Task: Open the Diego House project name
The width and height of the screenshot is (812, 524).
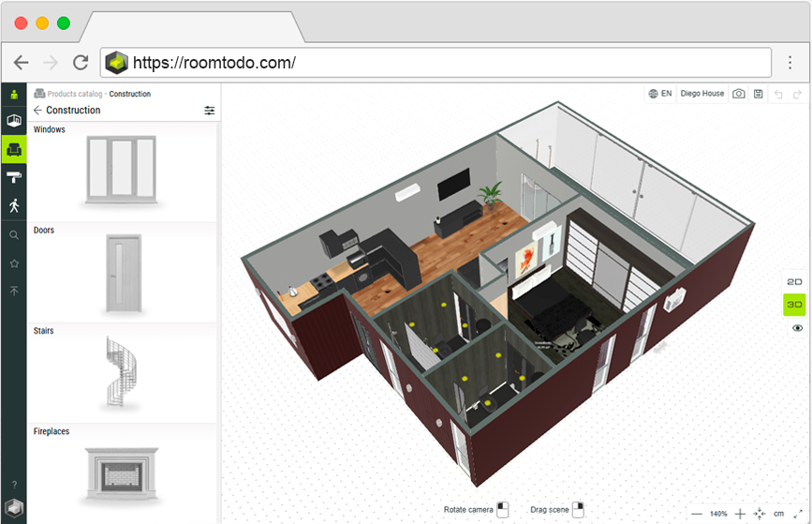Action: pyautogui.click(x=701, y=94)
